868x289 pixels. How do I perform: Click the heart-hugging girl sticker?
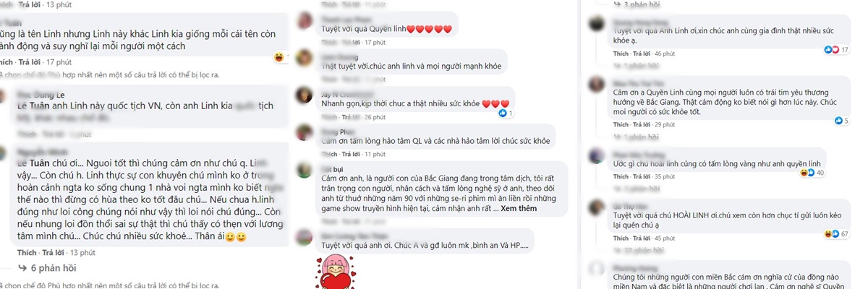point(334,271)
